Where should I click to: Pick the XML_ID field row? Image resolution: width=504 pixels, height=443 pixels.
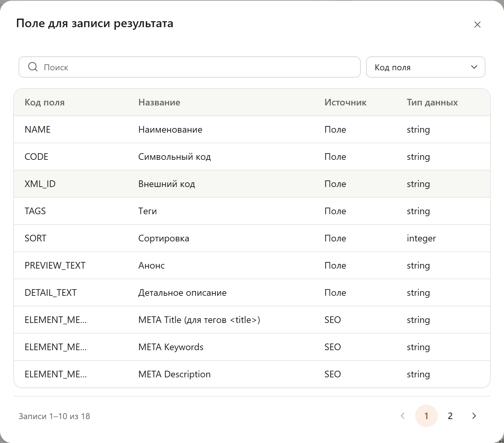click(252, 184)
